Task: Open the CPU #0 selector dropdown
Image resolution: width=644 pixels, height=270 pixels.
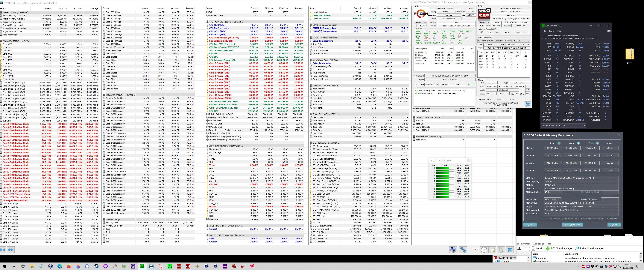Action: coord(420,22)
